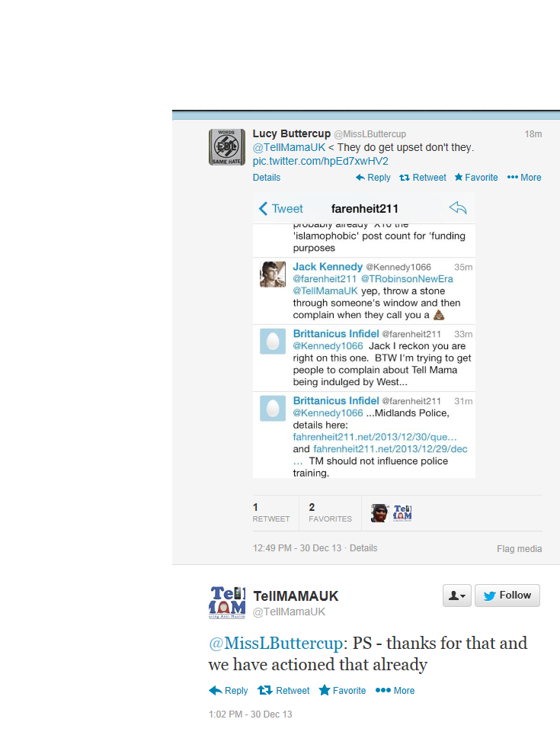This screenshot has width=560, height=732.
Task: Follow the TellMAMAUK account
Action: pos(507,596)
